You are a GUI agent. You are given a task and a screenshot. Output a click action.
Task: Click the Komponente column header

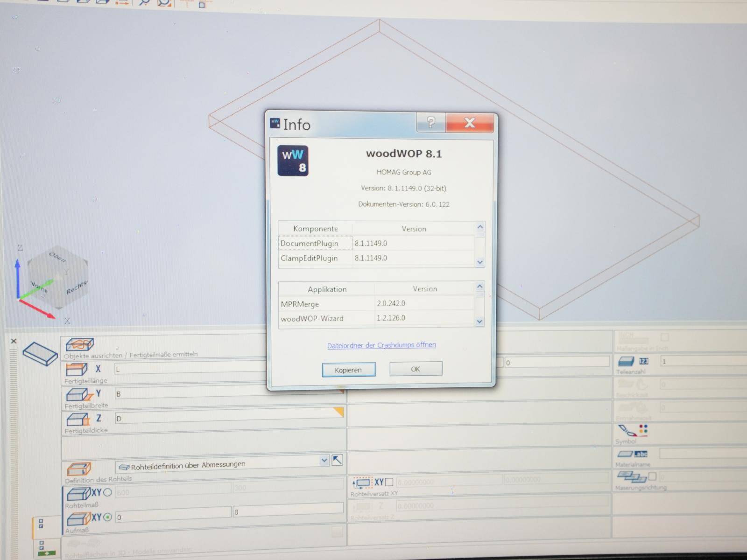click(315, 229)
